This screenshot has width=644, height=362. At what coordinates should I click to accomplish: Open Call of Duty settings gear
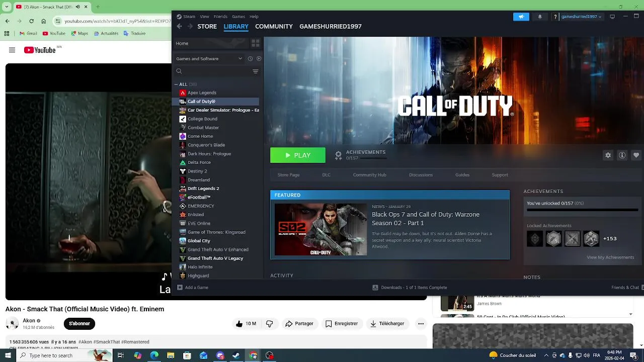[608, 155]
